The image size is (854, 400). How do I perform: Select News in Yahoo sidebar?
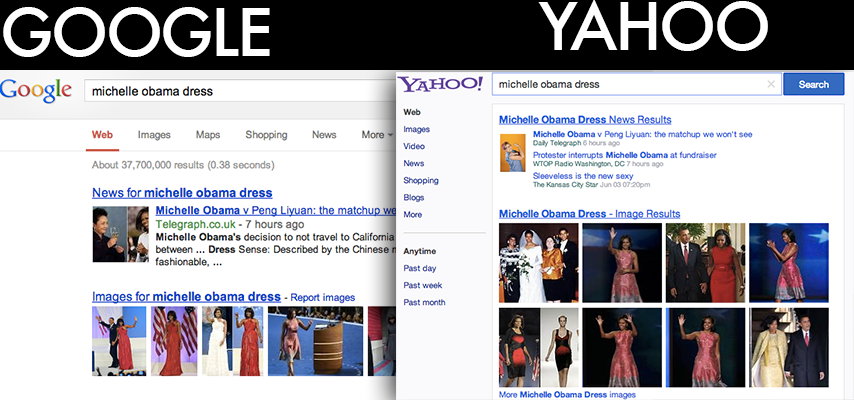413,163
